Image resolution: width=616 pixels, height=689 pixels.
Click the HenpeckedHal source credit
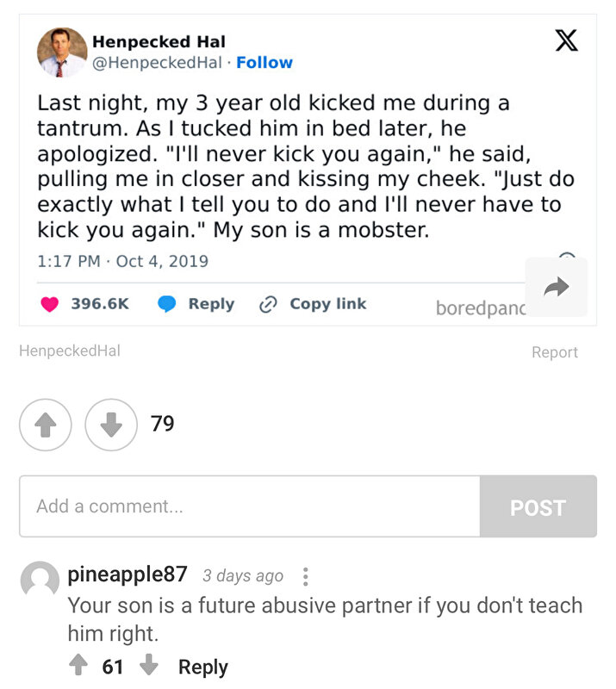(70, 351)
